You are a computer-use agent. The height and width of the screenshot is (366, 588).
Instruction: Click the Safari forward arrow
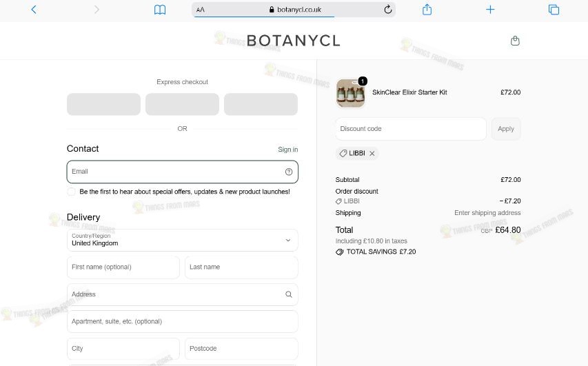point(97,10)
